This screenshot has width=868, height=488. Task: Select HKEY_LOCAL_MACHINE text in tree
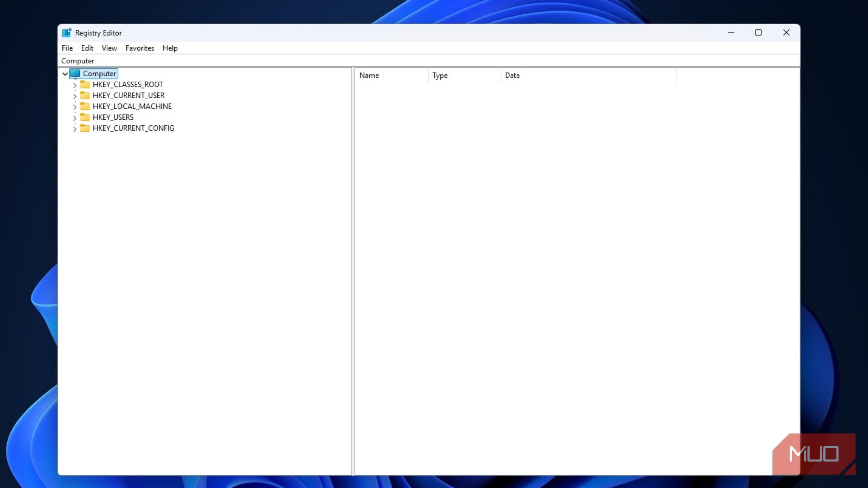(x=132, y=106)
